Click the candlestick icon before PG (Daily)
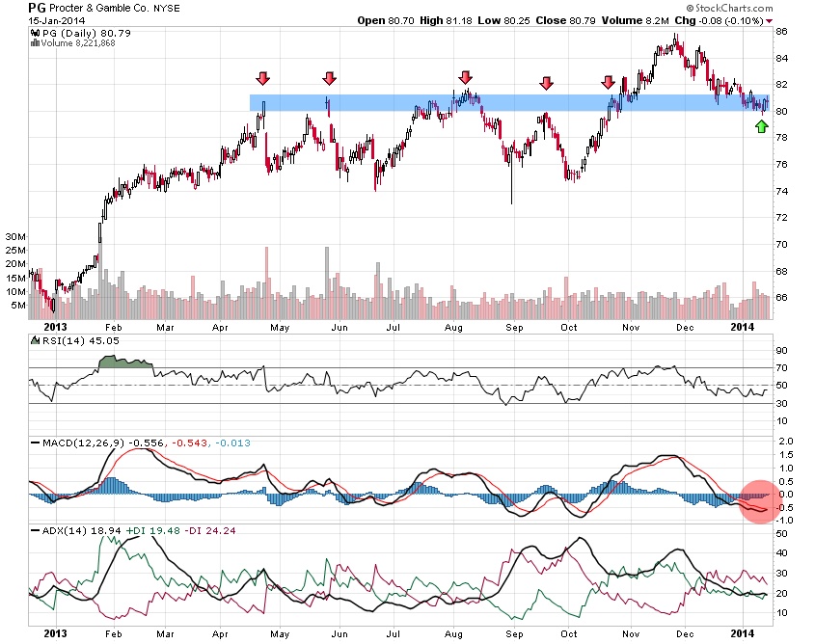 (x=35, y=33)
